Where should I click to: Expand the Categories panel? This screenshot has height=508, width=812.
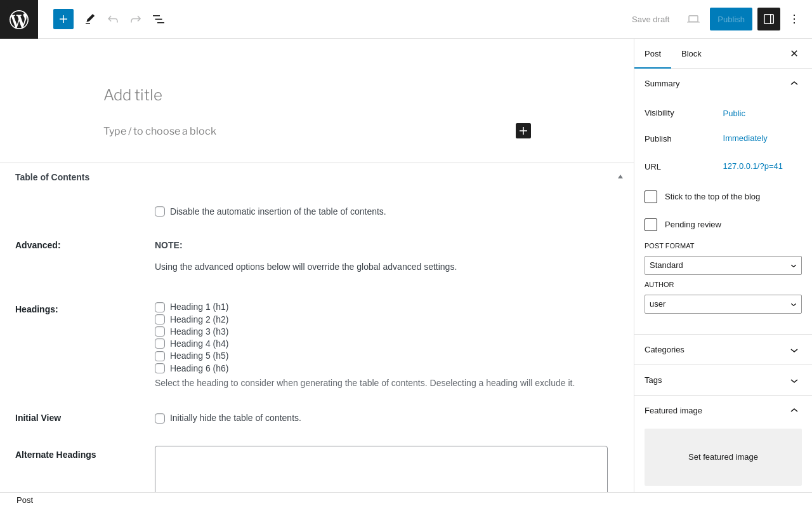[723, 350]
